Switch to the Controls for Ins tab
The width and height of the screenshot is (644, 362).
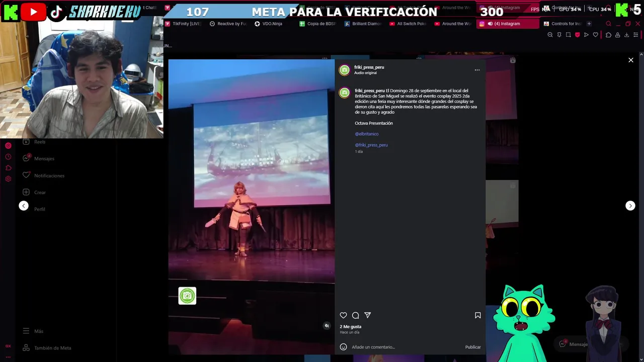pos(562,24)
